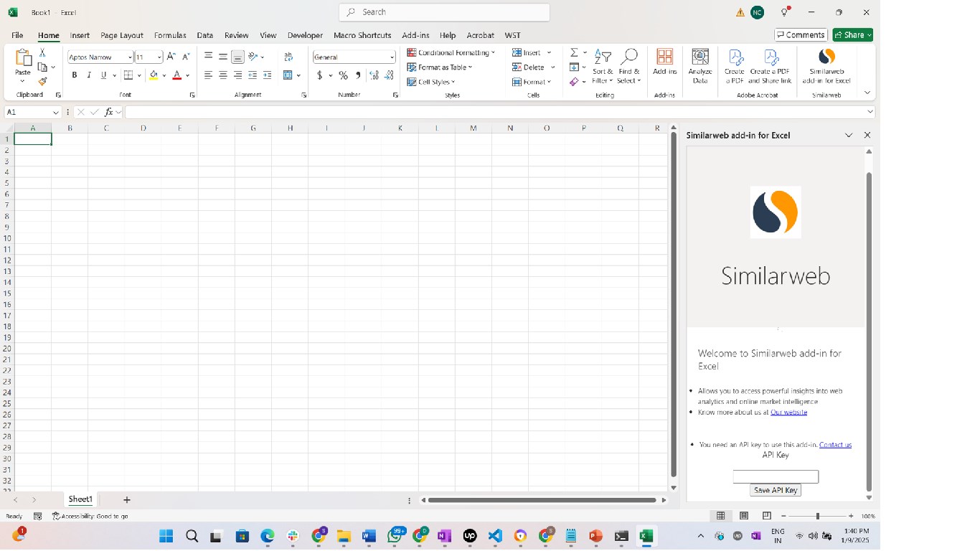This screenshot has width=980, height=551.
Task: Open Visual Studio Code from the taskbar
Action: (x=495, y=536)
